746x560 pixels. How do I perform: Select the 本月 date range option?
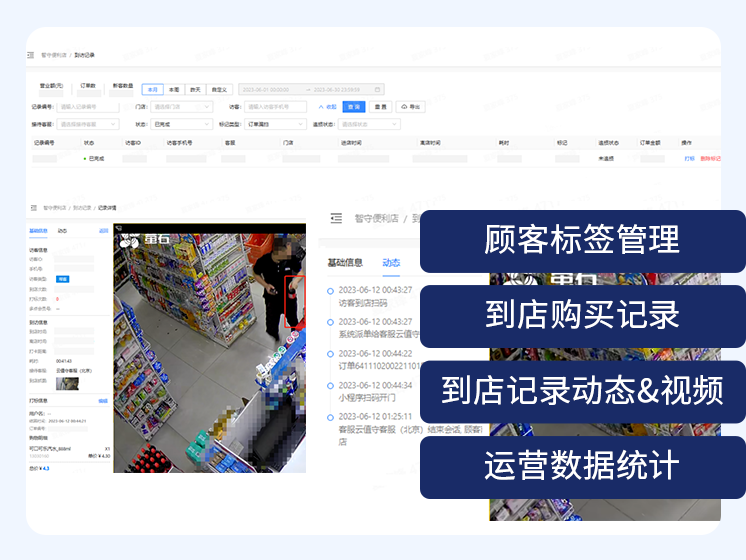point(153,89)
